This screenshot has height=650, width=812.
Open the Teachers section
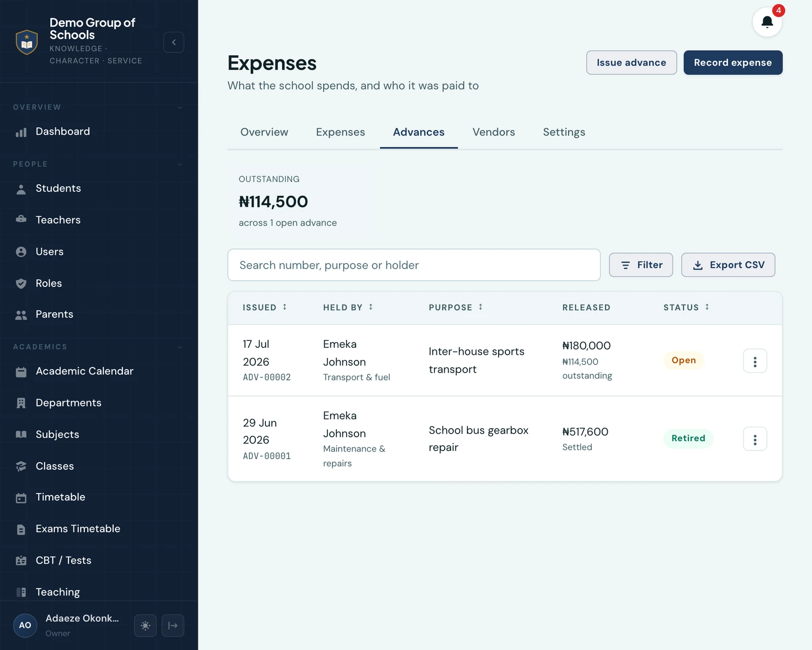click(x=99, y=220)
